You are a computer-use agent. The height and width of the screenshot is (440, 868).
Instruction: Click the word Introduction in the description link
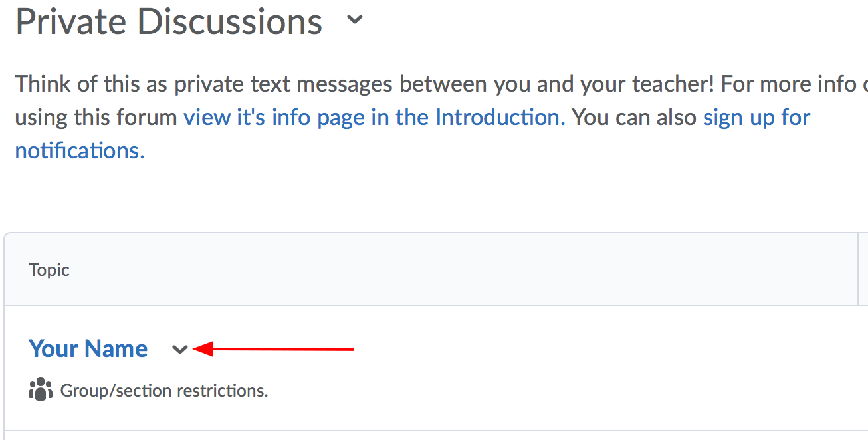[497, 118]
